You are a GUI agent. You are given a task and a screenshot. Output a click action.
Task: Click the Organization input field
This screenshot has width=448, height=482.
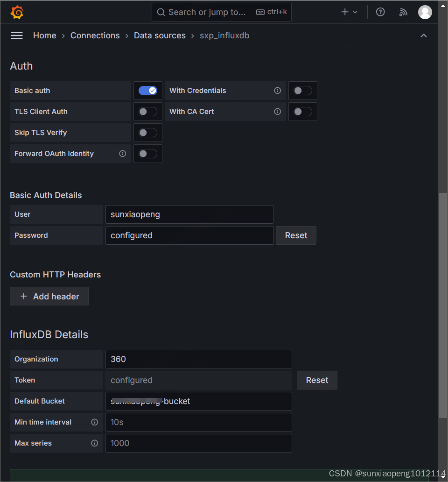click(199, 359)
